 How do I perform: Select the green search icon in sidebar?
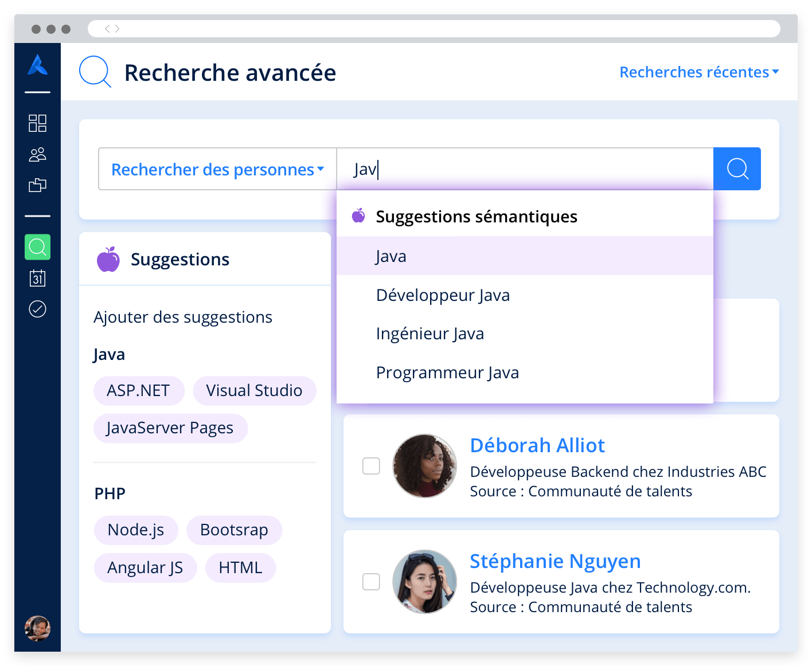click(37, 247)
